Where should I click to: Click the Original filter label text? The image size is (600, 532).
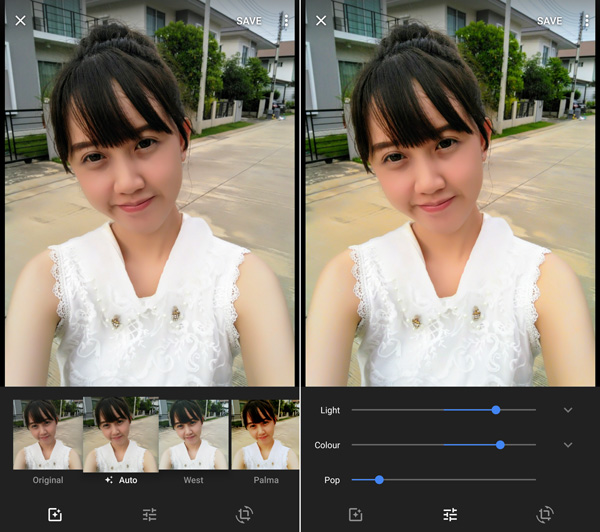48,480
